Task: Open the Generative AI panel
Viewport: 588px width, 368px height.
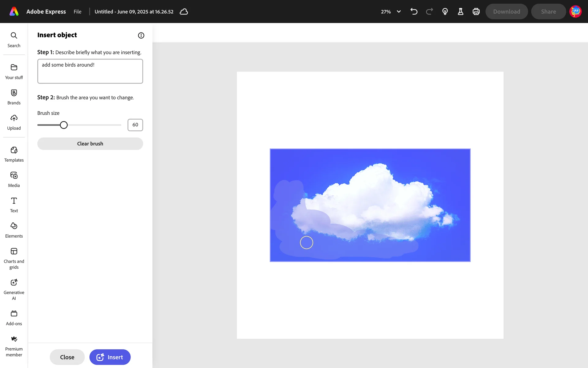Action: click(x=14, y=289)
